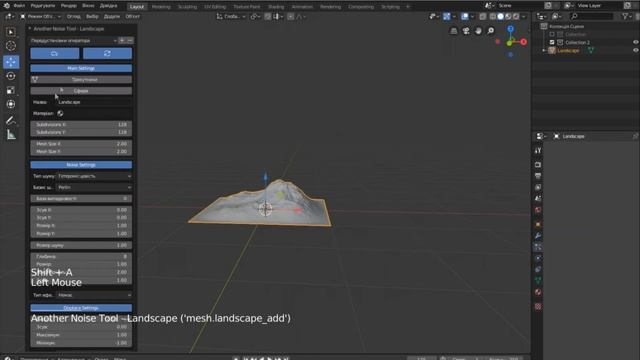The height and width of the screenshot is (360, 640).
Task: Click the Main Settings button
Action: coord(81,68)
